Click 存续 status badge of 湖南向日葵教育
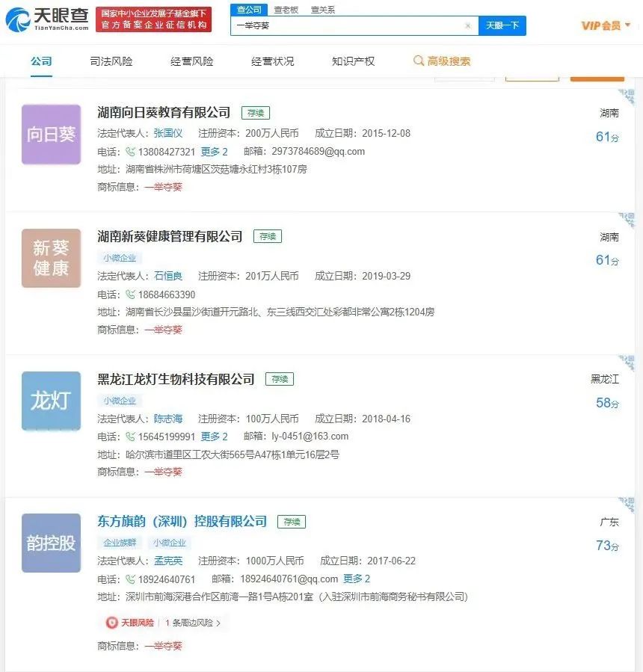 click(x=256, y=113)
